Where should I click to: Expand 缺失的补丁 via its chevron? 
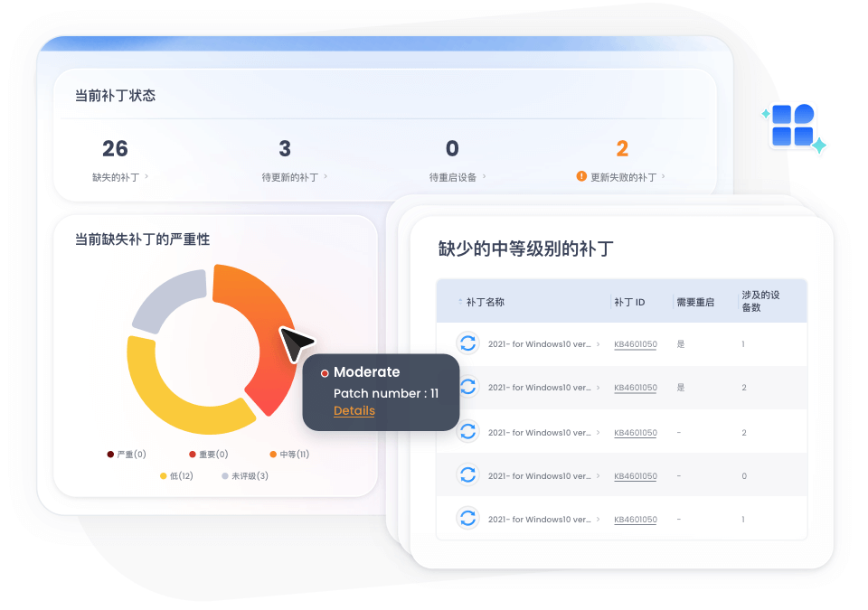click(146, 177)
